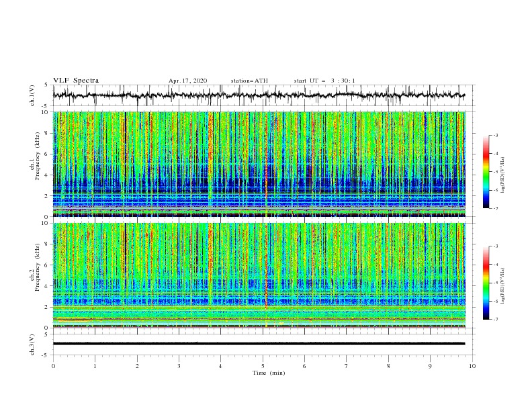Click the "VLF Spectra" title text
Screen dimensions: 532x411
(x=76, y=81)
